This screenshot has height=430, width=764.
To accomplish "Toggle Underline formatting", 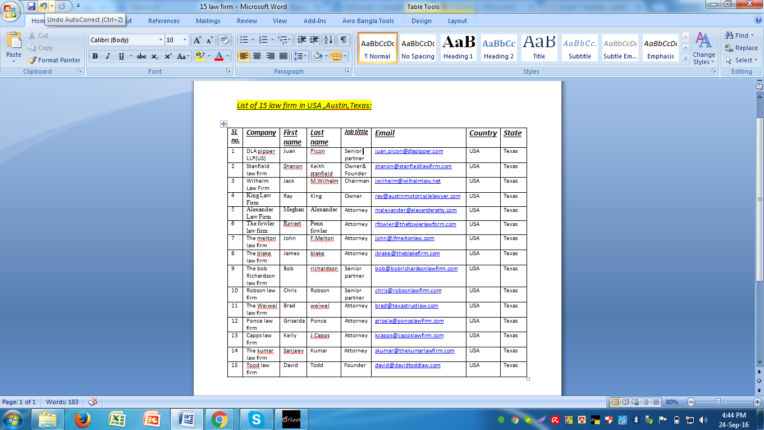I will click(121, 56).
